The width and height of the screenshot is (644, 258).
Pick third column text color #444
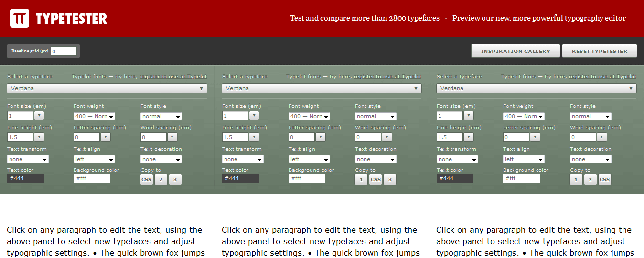click(x=455, y=178)
